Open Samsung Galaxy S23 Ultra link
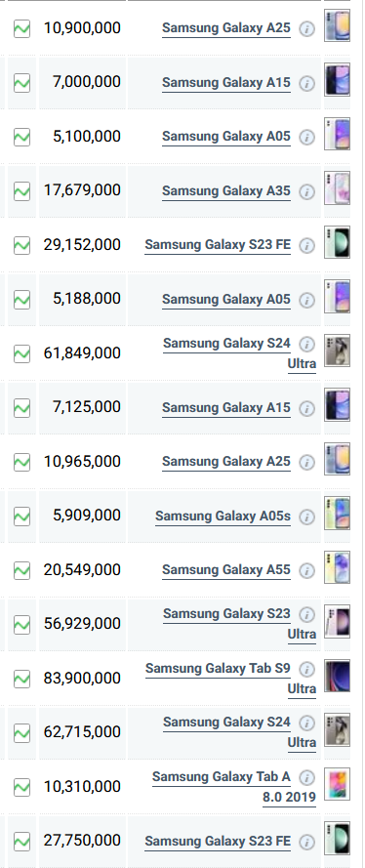This screenshot has height=868, width=365. click(x=239, y=624)
